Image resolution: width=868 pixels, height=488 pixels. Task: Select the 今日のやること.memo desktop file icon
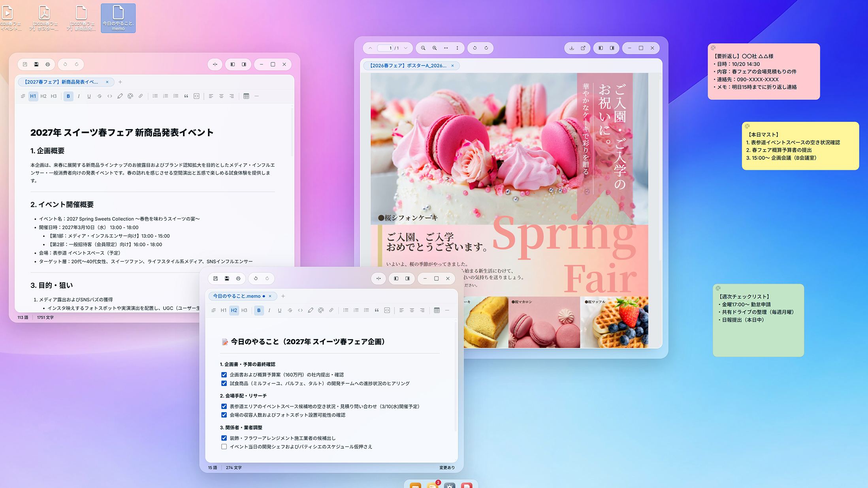(x=118, y=18)
